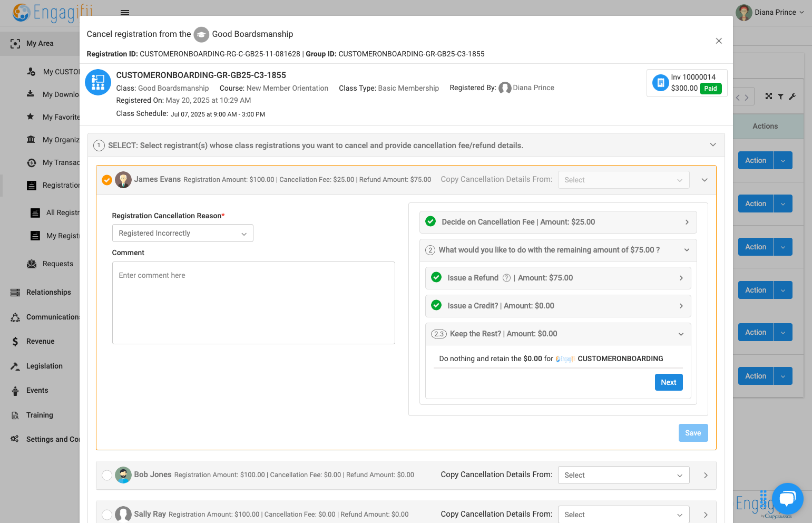Viewport: 812px width, 523px height.
Task: Click the Paid status badge
Action: tap(710, 89)
